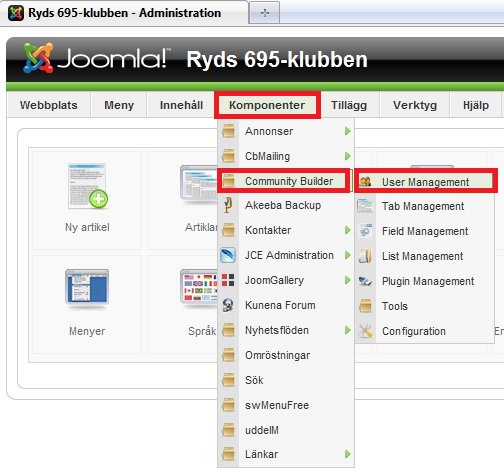Click the User Management users icon
Screen dimensions: 504x476
click(x=366, y=182)
